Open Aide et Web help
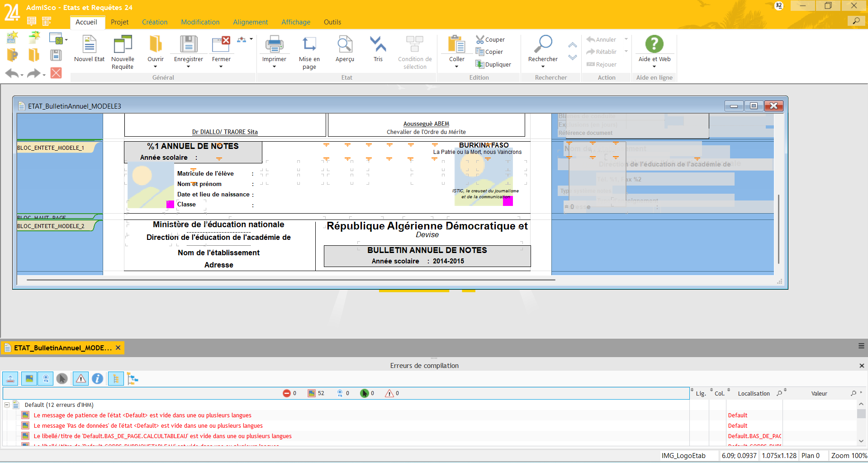Viewport: 868px width, 463px height. click(654, 44)
